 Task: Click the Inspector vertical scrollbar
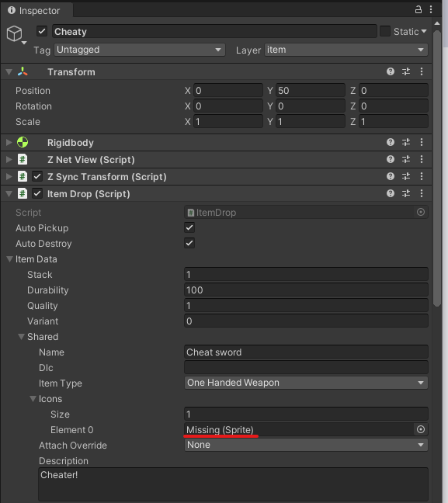(437, 168)
